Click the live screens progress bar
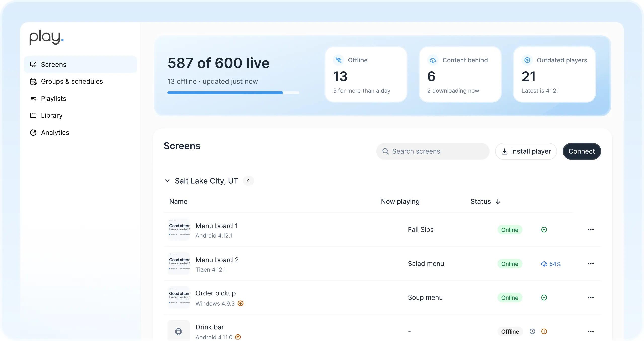This screenshot has width=644, height=341. click(x=233, y=93)
